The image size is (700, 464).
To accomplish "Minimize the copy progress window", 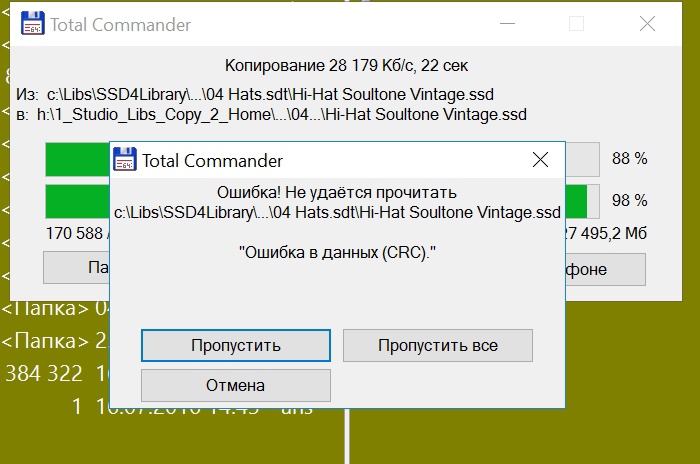I will [x=508, y=24].
